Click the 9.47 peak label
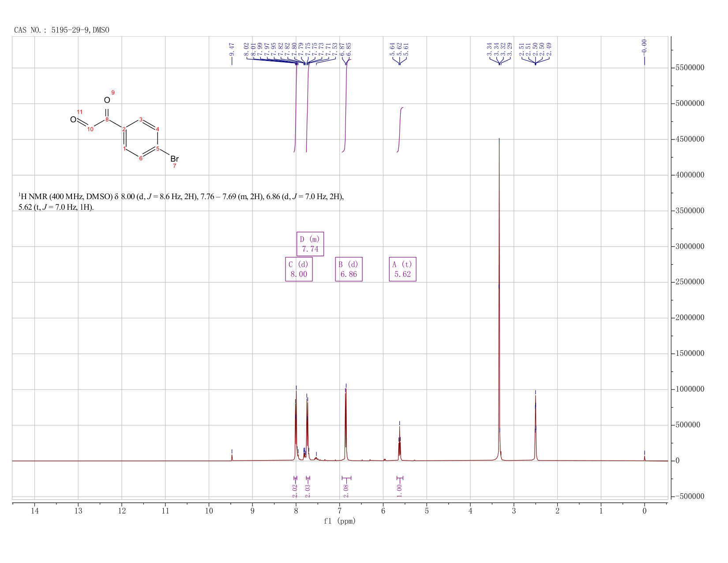 [x=232, y=49]
